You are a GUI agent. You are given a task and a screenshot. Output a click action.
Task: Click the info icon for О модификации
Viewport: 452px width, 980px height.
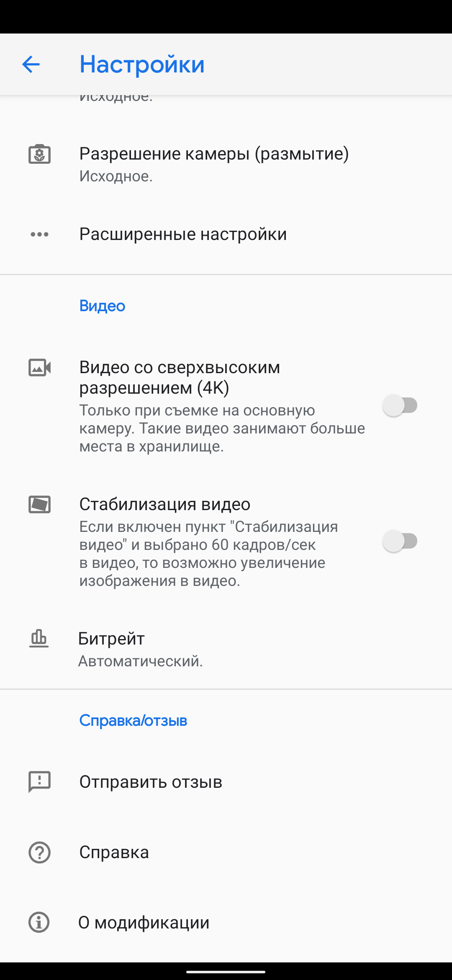click(39, 923)
